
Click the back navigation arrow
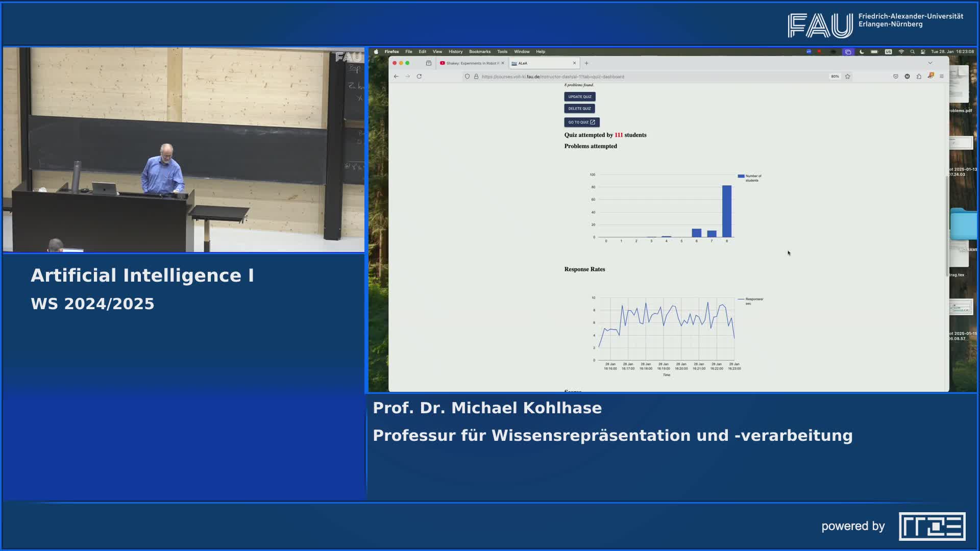click(397, 77)
